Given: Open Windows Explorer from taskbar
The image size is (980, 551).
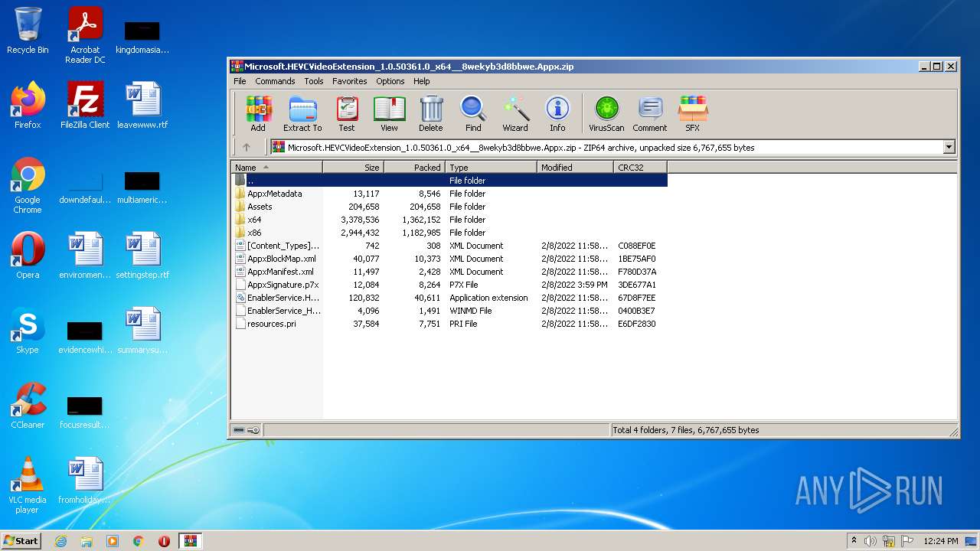Looking at the screenshot, I should (x=87, y=541).
